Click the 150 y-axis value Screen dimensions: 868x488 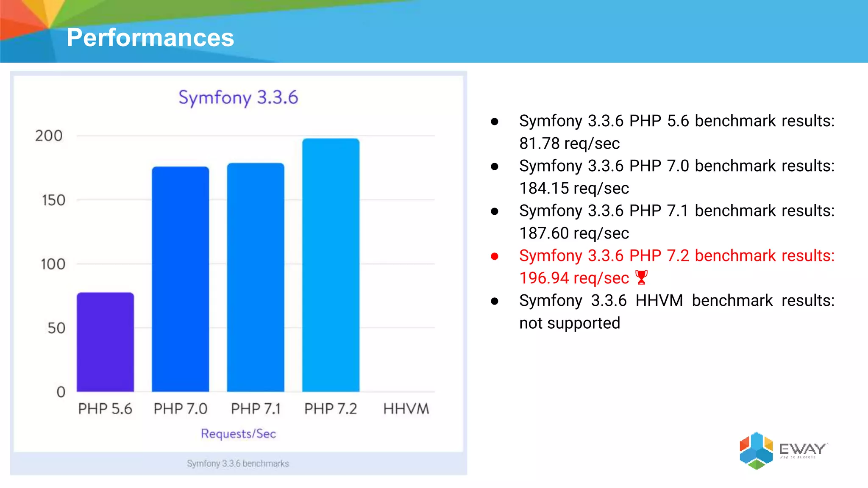pos(53,200)
